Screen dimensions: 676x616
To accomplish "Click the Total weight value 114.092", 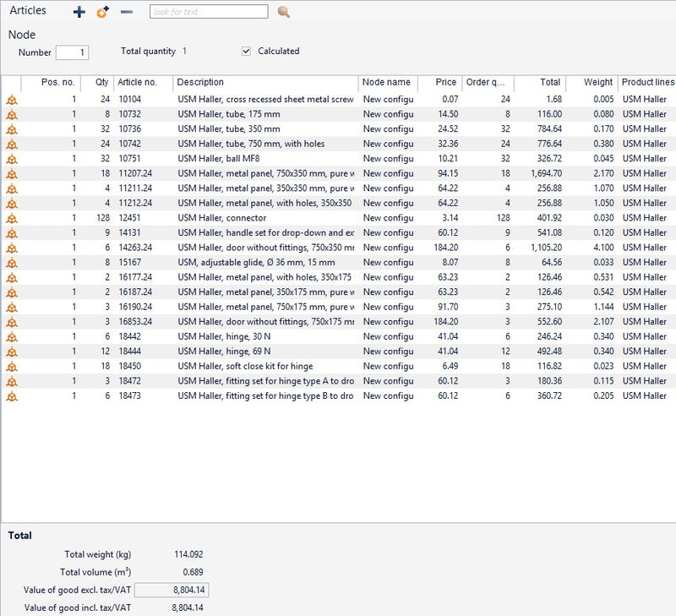I will click(188, 554).
